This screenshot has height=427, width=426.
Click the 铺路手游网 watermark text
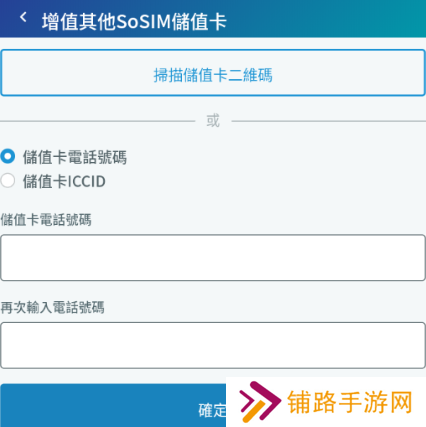pos(350,402)
